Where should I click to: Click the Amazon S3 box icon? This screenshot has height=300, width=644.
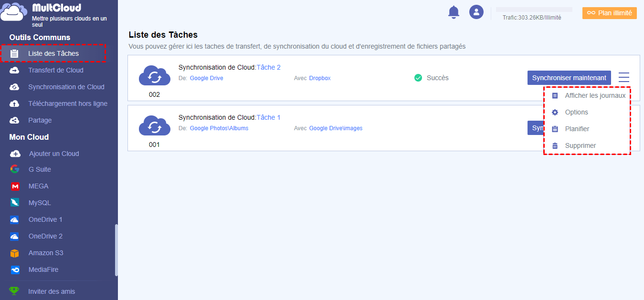pos(15,253)
